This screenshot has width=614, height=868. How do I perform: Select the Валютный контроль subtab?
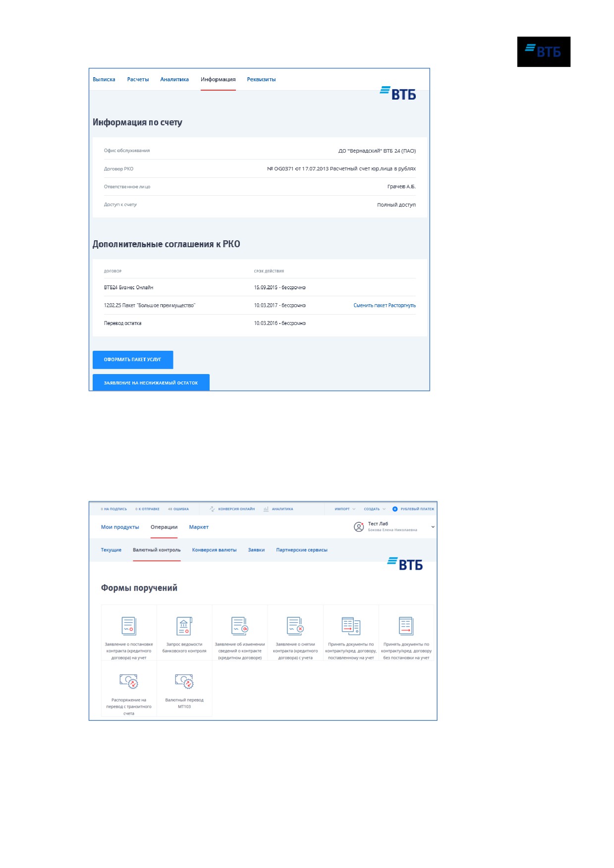click(x=157, y=550)
